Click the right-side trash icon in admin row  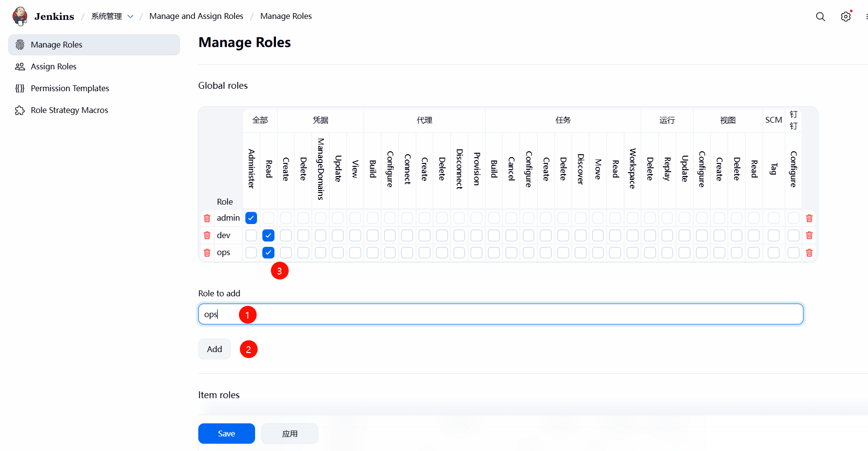point(809,218)
